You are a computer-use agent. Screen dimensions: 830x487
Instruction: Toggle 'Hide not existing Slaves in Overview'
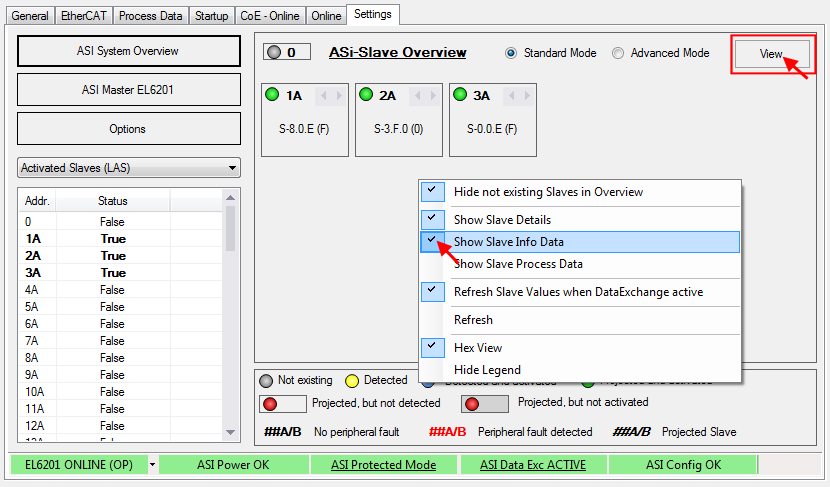[x=580, y=192]
